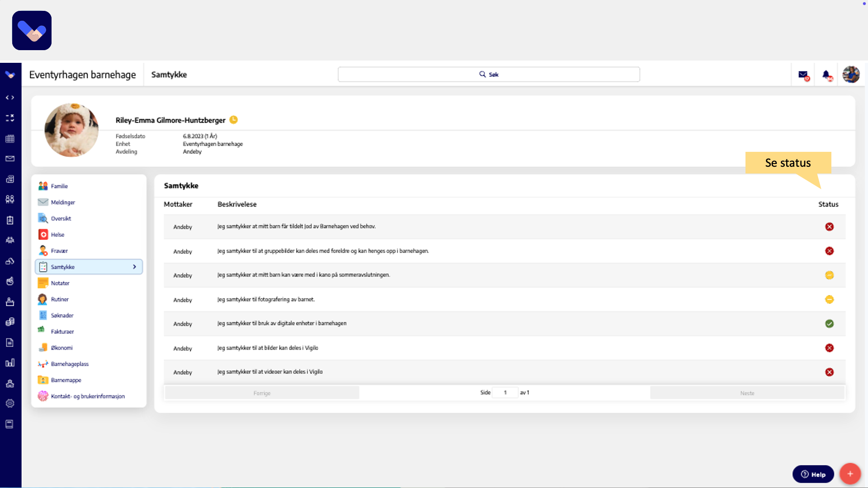Open the Familie menu item
The width and height of the screenshot is (868, 488).
point(59,186)
